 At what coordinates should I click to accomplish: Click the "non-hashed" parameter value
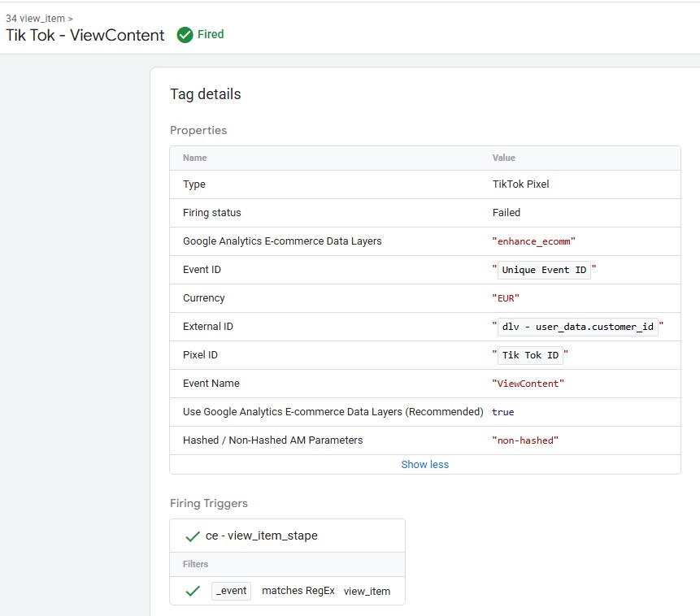pyautogui.click(x=525, y=440)
